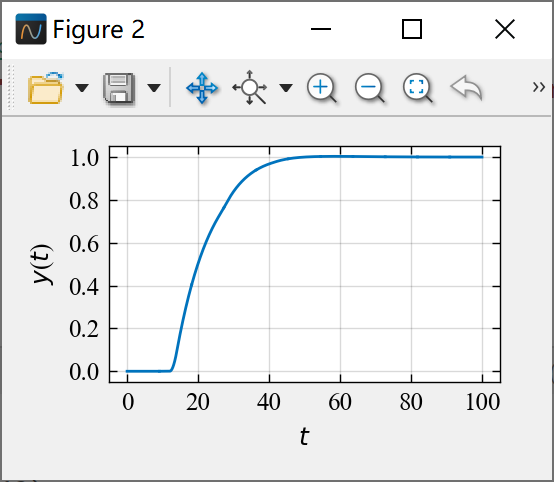Viewport: 554px width, 482px height.
Task: Close the Figure 2 window
Action: 505,29
